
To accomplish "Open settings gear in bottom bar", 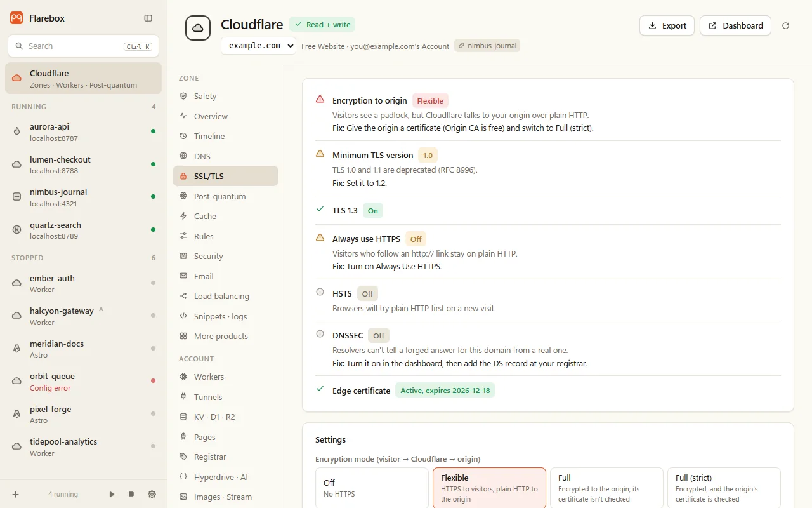I will (x=152, y=494).
